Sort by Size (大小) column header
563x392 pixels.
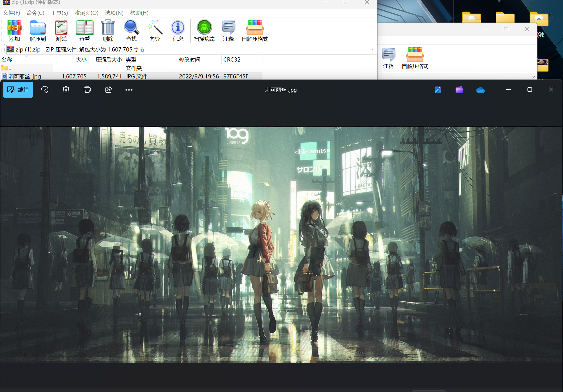(x=70, y=59)
